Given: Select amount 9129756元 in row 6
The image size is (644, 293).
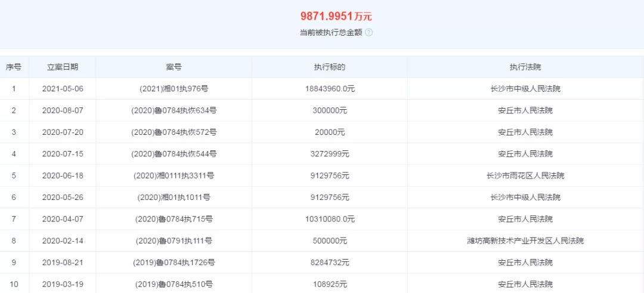Looking at the screenshot, I should click(x=329, y=198).
